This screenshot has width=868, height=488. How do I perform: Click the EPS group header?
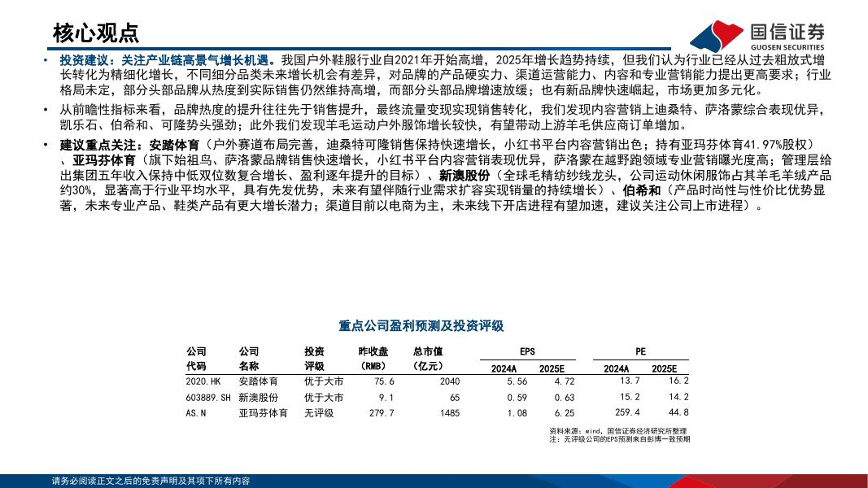pyautogui.click(x=527, y=351)
